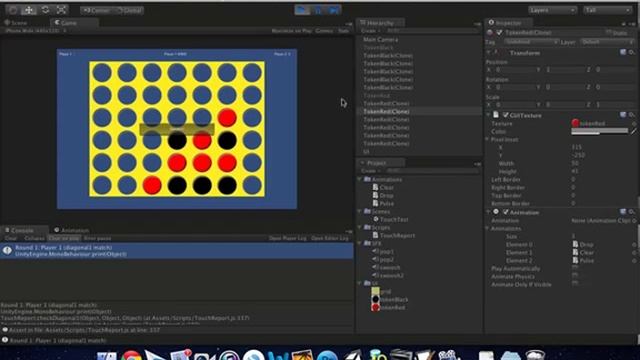Screen dimensions: 640x360
Task: Toggle the Global handle rotation button
Action: (129, 10)
